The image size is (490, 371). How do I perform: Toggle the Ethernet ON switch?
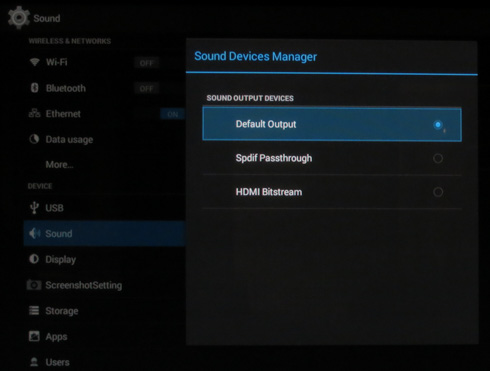coord(172,114)
